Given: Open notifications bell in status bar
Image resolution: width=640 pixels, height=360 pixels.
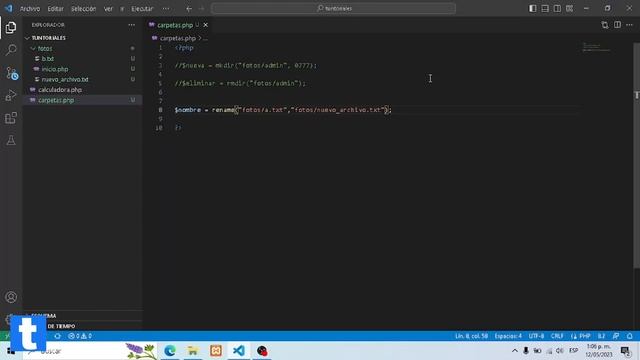Looking at the screenshot, I should [630, 336].
